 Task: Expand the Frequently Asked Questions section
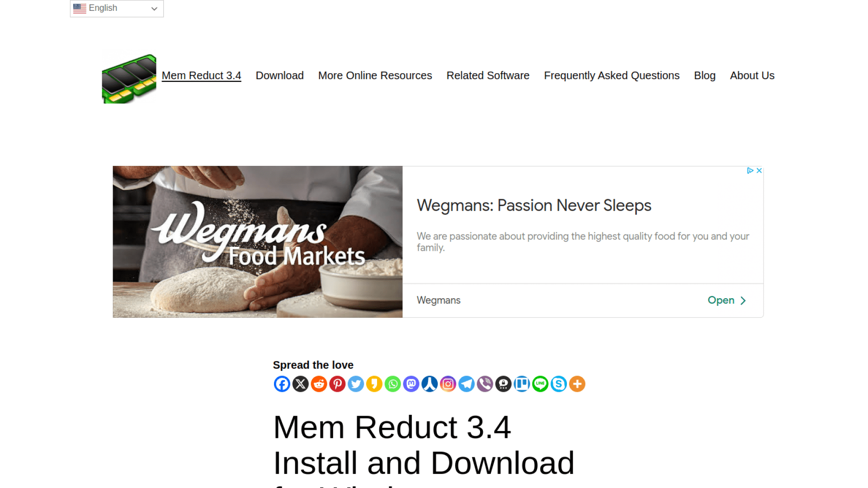point(612,75)
